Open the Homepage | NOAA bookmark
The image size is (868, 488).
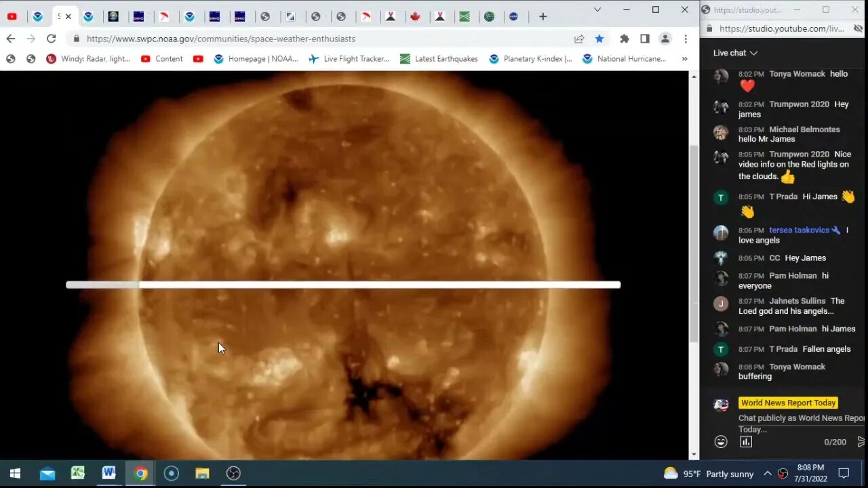(x=256, y=59)
